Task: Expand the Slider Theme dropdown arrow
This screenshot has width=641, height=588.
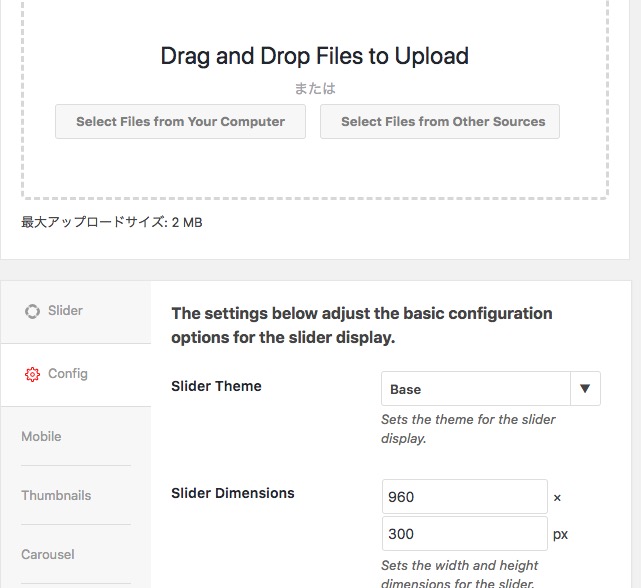Action: (585, 388)
